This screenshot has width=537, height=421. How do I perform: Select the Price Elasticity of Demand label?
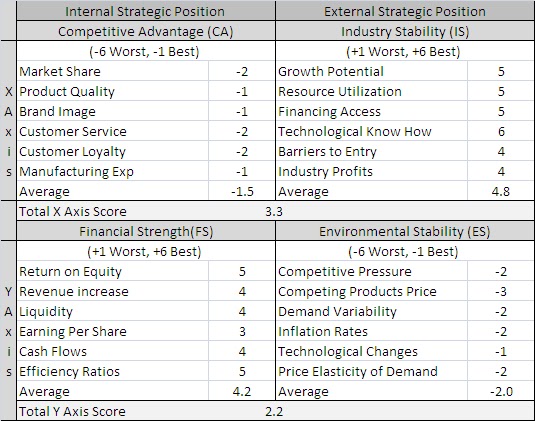pyautogui.click(x=358, y=371)
